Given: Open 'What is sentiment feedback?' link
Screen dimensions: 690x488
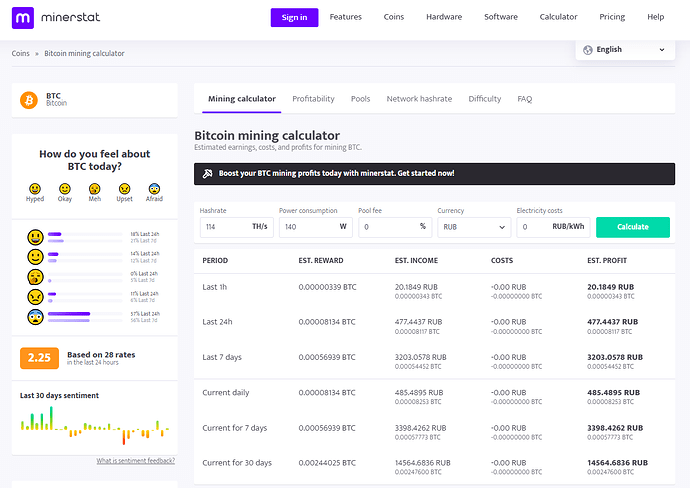Looking at the screenshot, I should tap(136, 461).
